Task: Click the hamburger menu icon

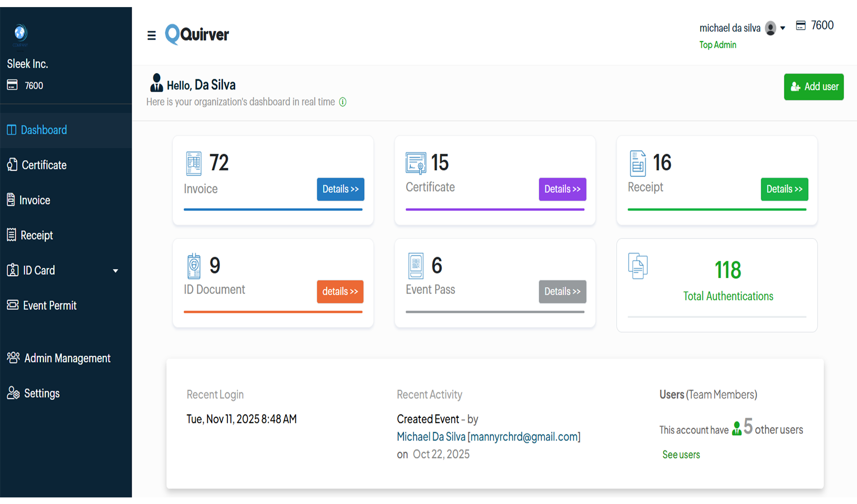Action: click(151, 35)
